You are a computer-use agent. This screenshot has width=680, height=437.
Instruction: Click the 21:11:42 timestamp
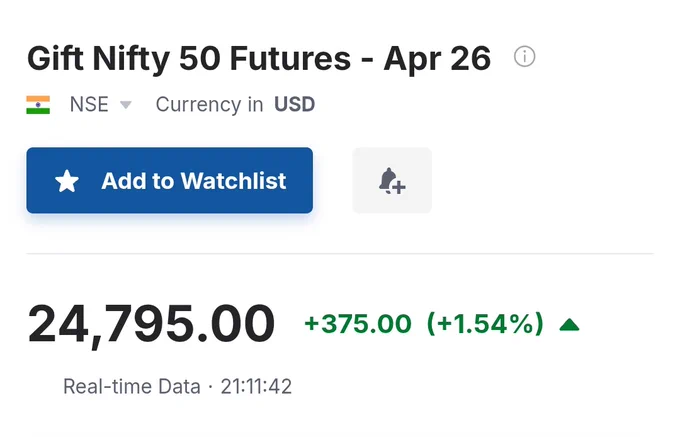pyautogui.click(x=256, y=386)
